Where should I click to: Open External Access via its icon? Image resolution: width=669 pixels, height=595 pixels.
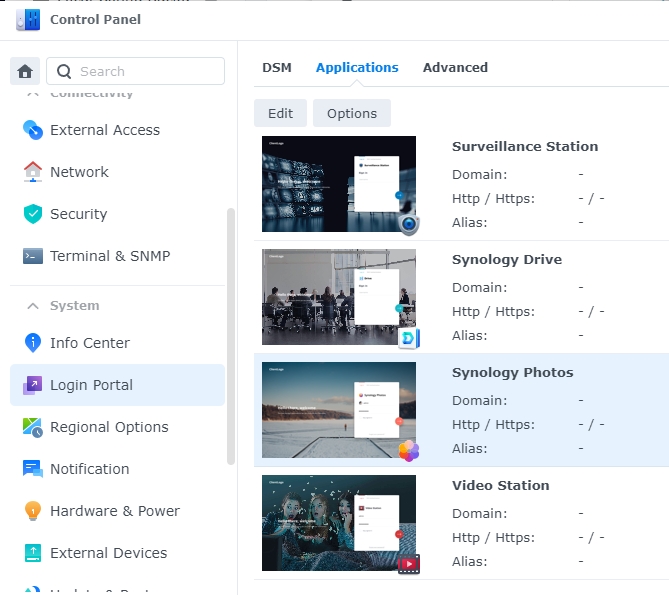click(x=33, y=130)
